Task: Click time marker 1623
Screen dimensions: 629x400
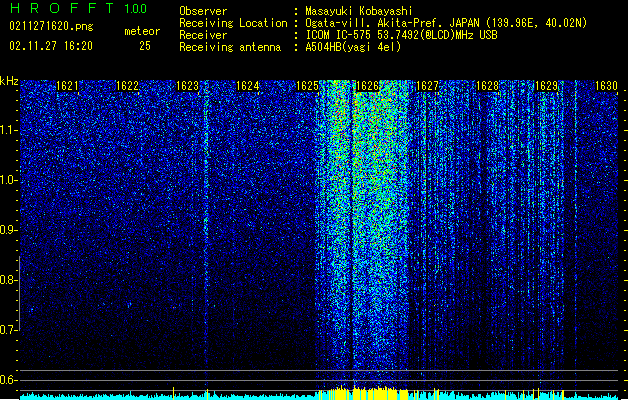Action: [x=187, y=86]
